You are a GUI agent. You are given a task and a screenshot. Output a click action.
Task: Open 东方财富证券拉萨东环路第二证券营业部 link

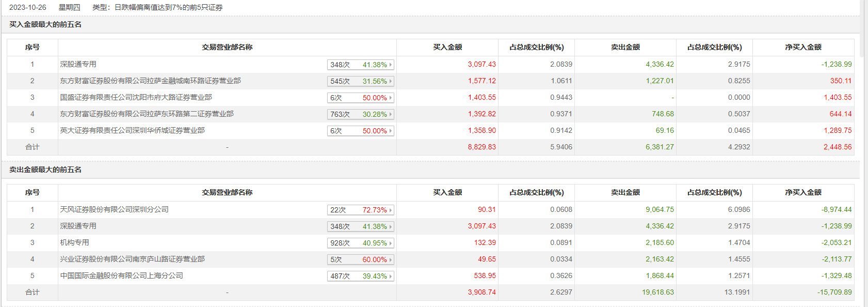tap(147, 114)
